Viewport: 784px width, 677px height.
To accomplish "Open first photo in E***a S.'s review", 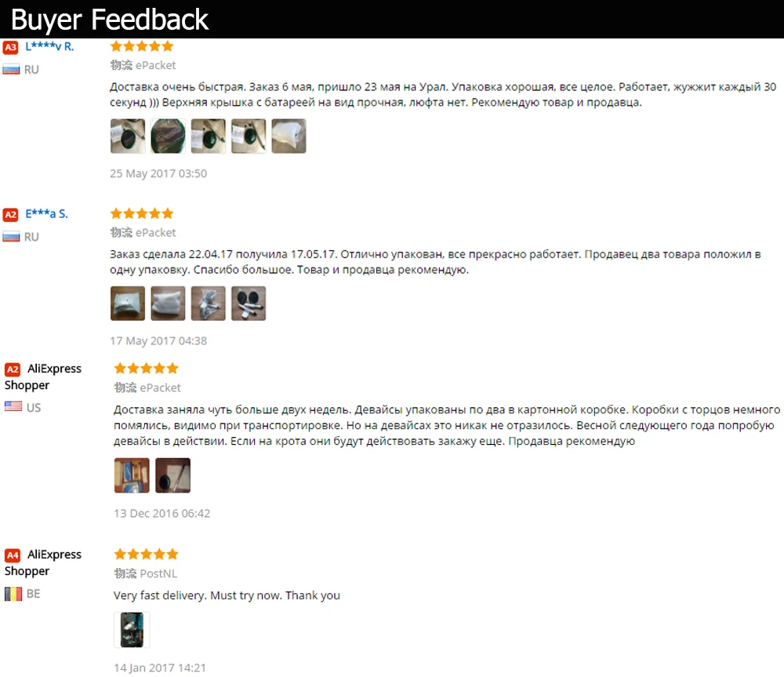I will tap(128, 304).
